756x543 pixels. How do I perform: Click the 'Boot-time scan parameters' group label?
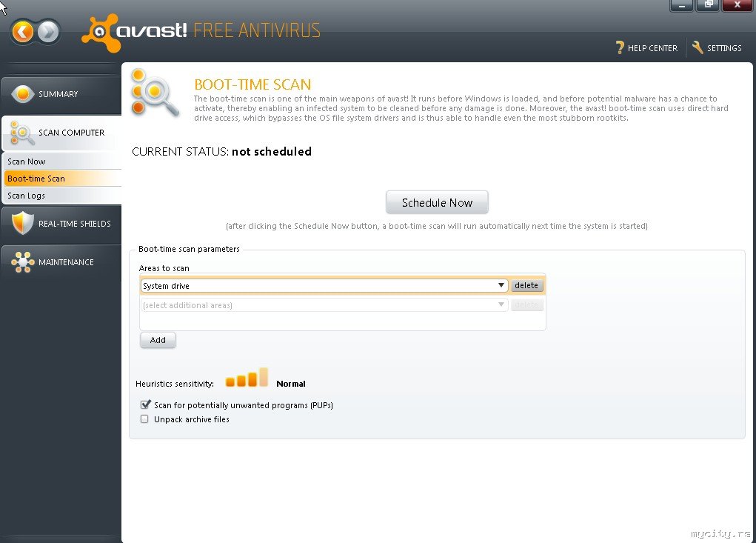pos(189,250)
